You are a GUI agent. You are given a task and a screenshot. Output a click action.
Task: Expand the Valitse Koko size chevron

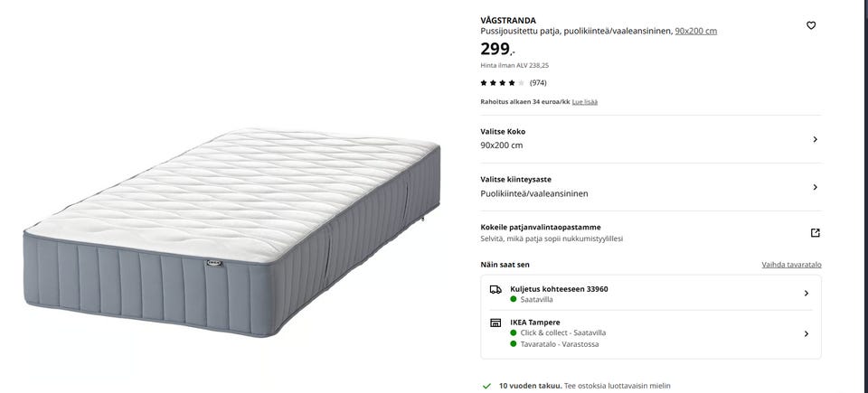pyautogui.click(x=815, y=139)
